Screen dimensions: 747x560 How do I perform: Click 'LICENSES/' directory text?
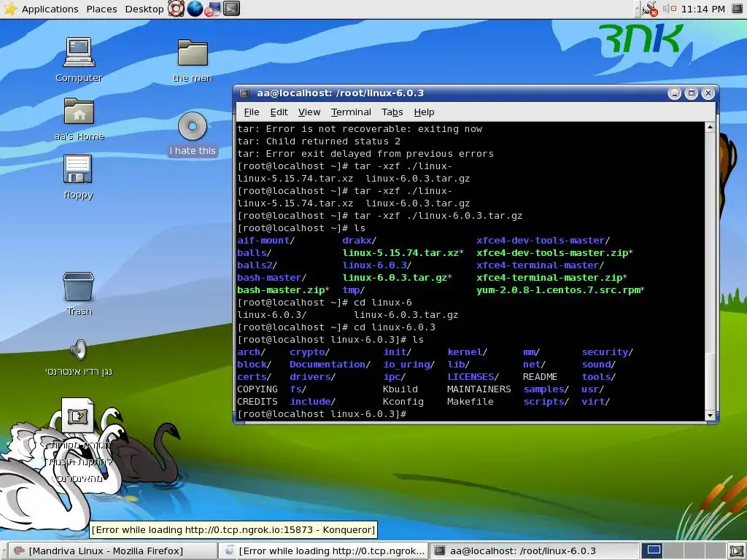click(x=473, y=377)
